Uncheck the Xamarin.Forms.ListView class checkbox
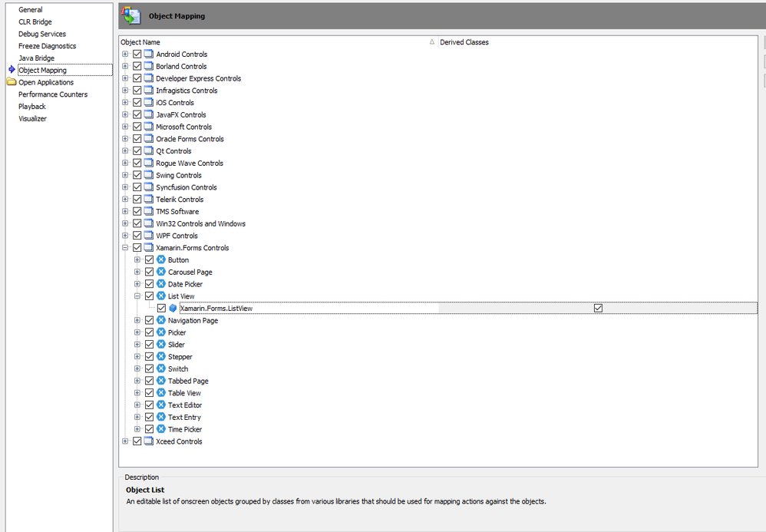The height and width of the screenshot is (532, 766). pyautogui.click(x=161, y=309)
